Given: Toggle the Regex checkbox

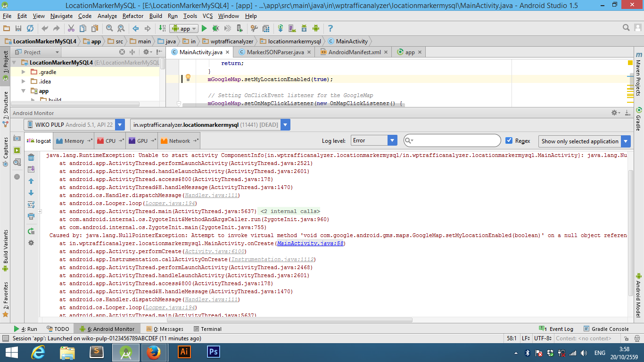Looking at the screenshot, I should (509, 140).
